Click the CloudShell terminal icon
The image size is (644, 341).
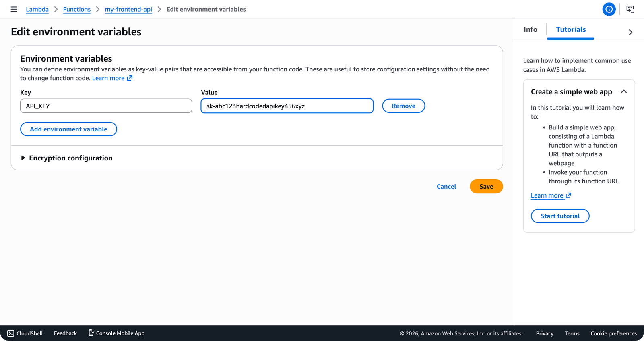11,333
